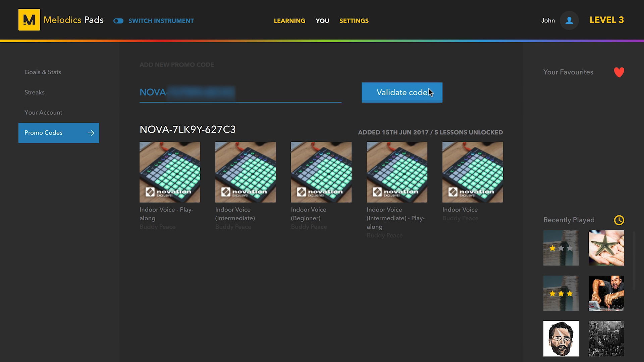Screen dimensions: 644x362
Task: Click the LEVEL 3 indicator
Action: (606, 20)
